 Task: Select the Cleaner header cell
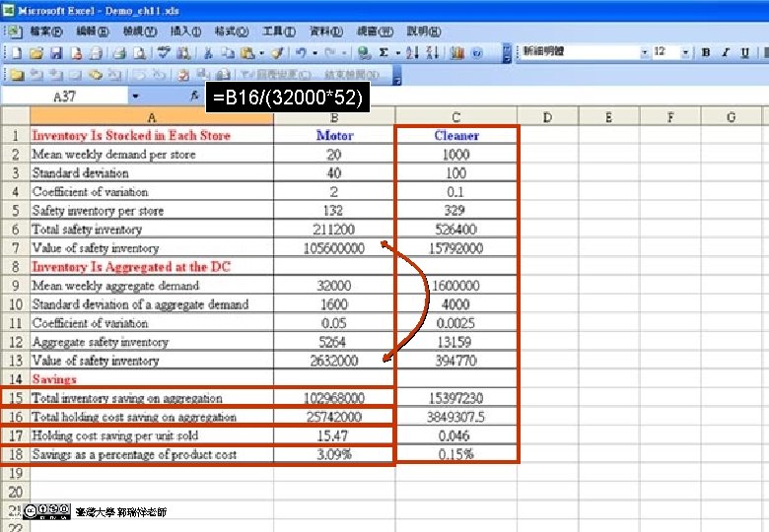(456, 135)
